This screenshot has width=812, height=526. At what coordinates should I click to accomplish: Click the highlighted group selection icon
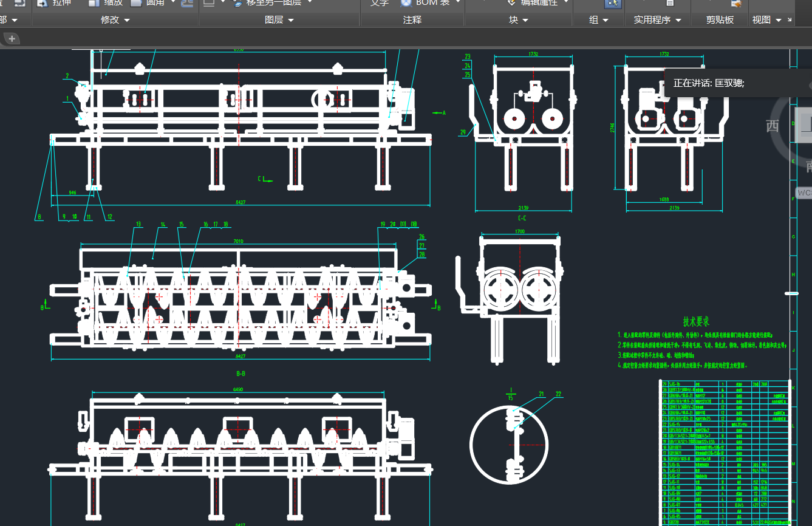pos(613,4)
